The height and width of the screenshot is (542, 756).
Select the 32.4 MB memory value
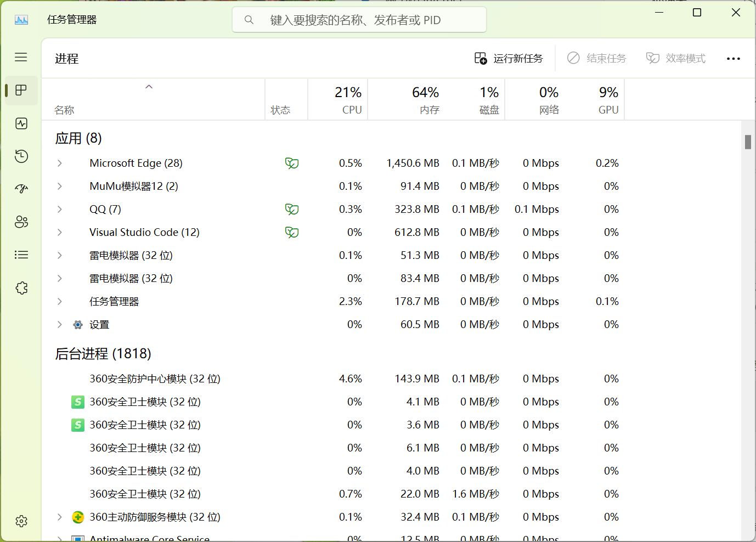(420, 517)
